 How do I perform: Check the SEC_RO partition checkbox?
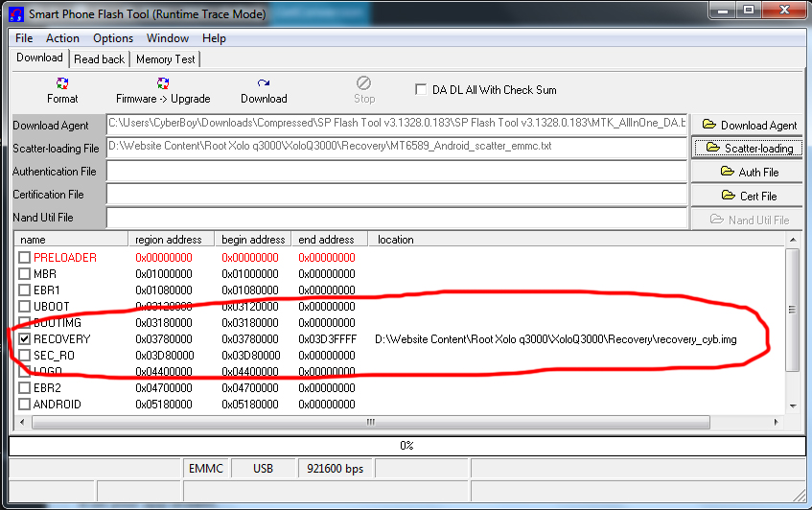tap(24, 356)
